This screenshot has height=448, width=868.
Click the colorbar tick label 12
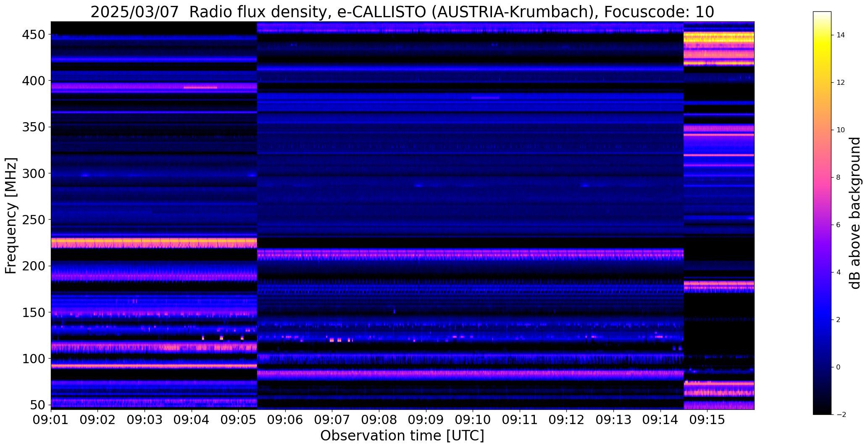[x=841, y=82]
